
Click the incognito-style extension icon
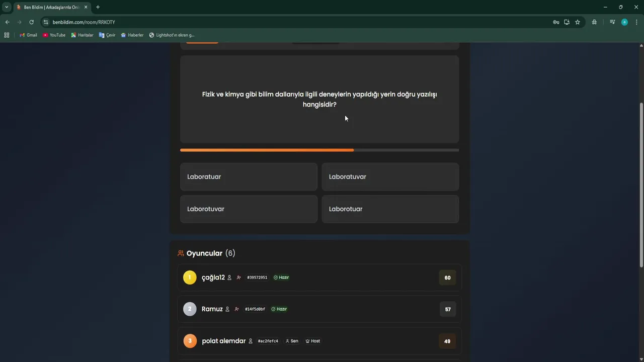tap(594, 22)
